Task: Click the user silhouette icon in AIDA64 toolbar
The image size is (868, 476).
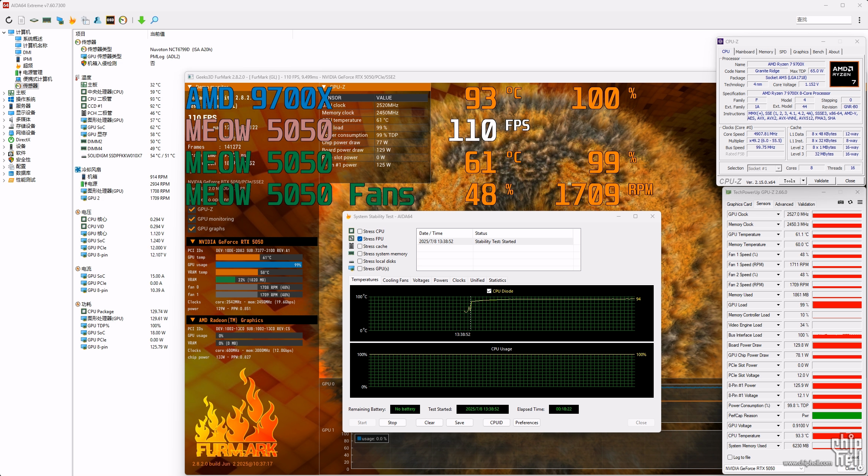Action: [98, 20]
